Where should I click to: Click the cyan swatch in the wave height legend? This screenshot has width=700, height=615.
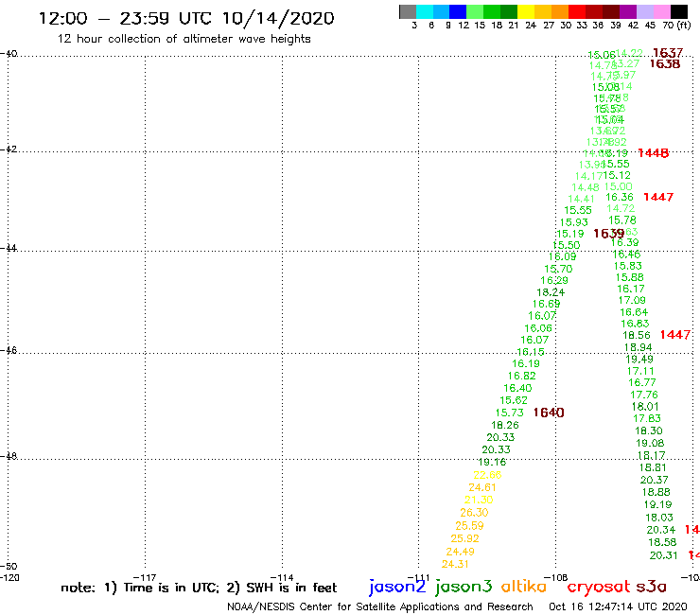(x=424, y=12)
